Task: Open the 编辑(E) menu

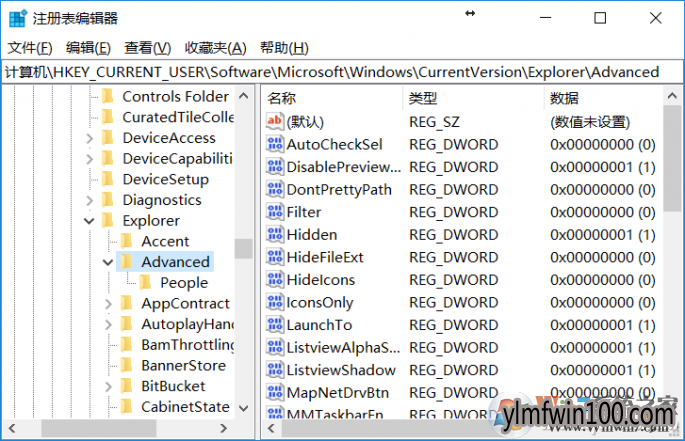Action: pyautogui.click(x=88, y=47)
